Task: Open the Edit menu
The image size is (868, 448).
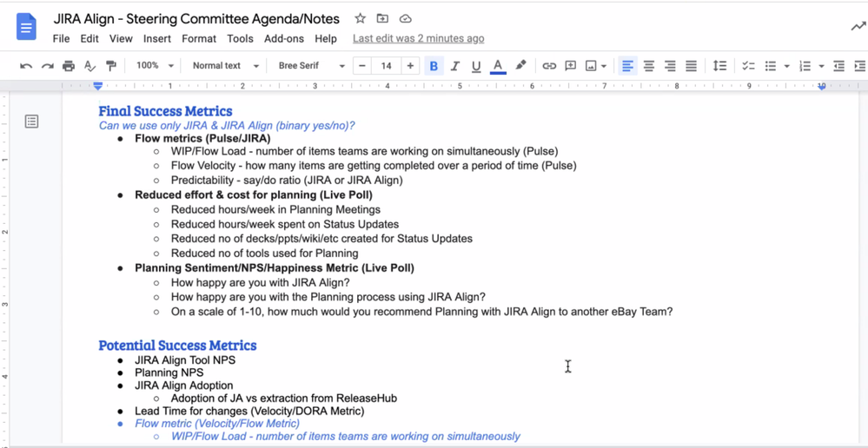Action: click(x=89, y=39)
